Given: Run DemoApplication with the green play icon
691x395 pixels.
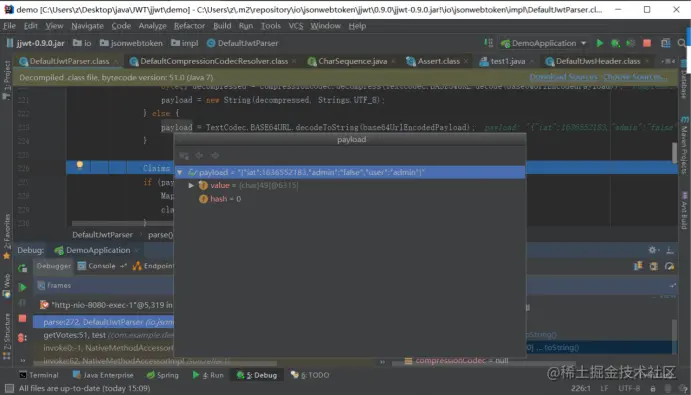Looking at the screenshot, I should point(599,43).
